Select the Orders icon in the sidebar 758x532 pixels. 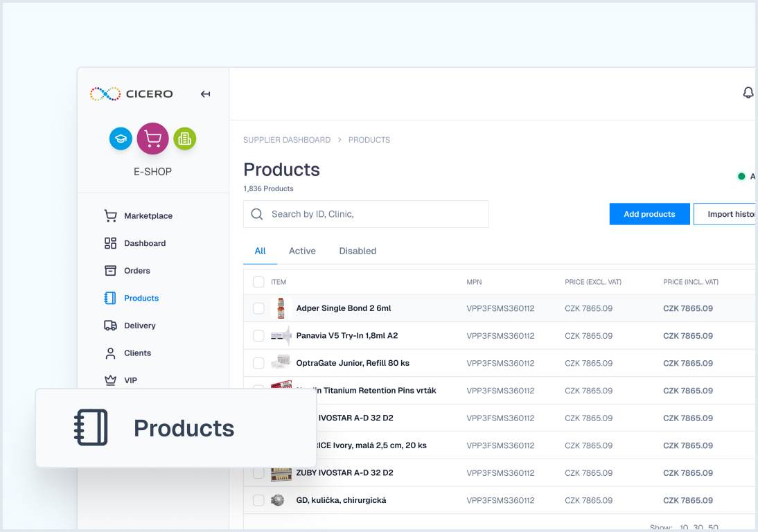pyautogui.click(x=111, y=270)
